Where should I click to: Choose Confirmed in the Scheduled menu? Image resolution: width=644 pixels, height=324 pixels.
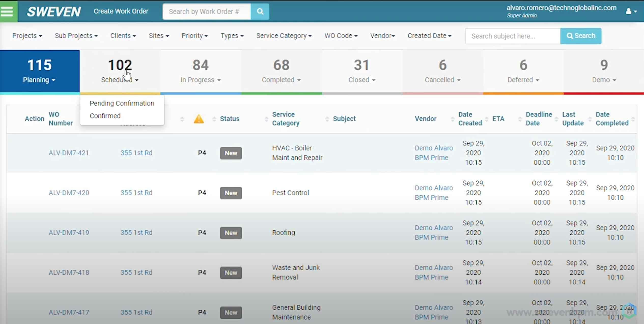point(105,116)
